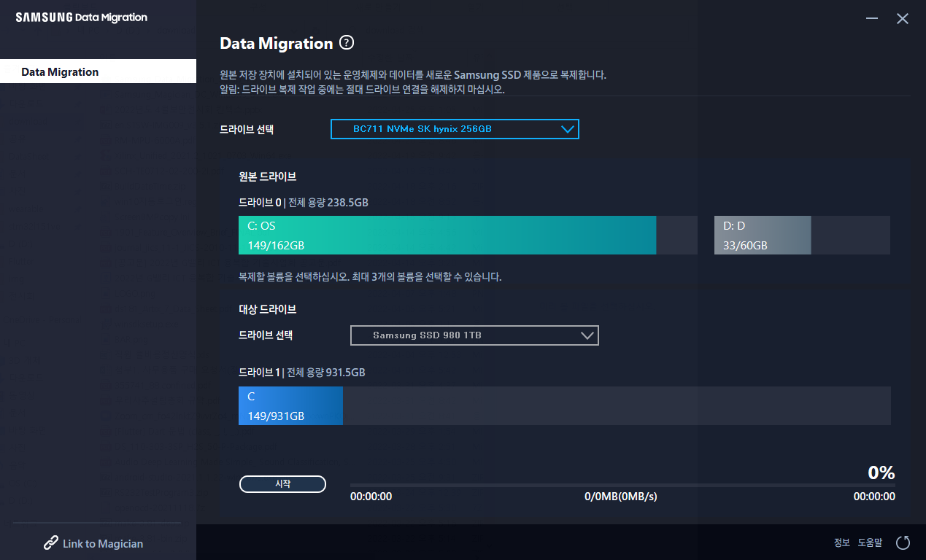Minimize the Samsung Data Migration window
The height and width of the screenshot is (560, 926).
pos(872,19)
